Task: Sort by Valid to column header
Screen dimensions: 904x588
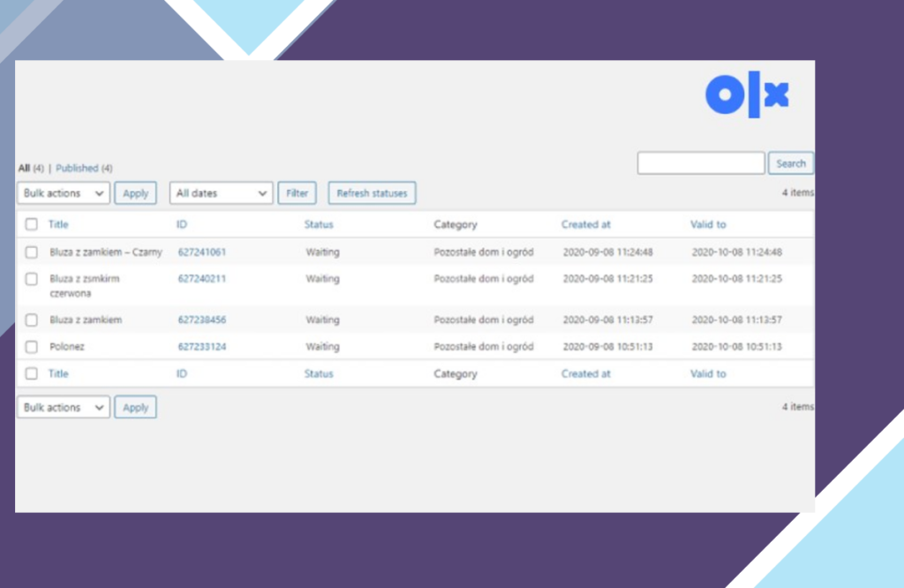Action: click(x=708, y=224)
